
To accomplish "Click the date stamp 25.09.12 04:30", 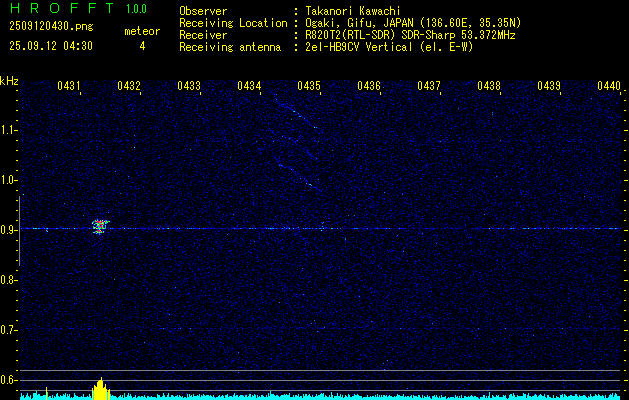I will tap(51, 46).
